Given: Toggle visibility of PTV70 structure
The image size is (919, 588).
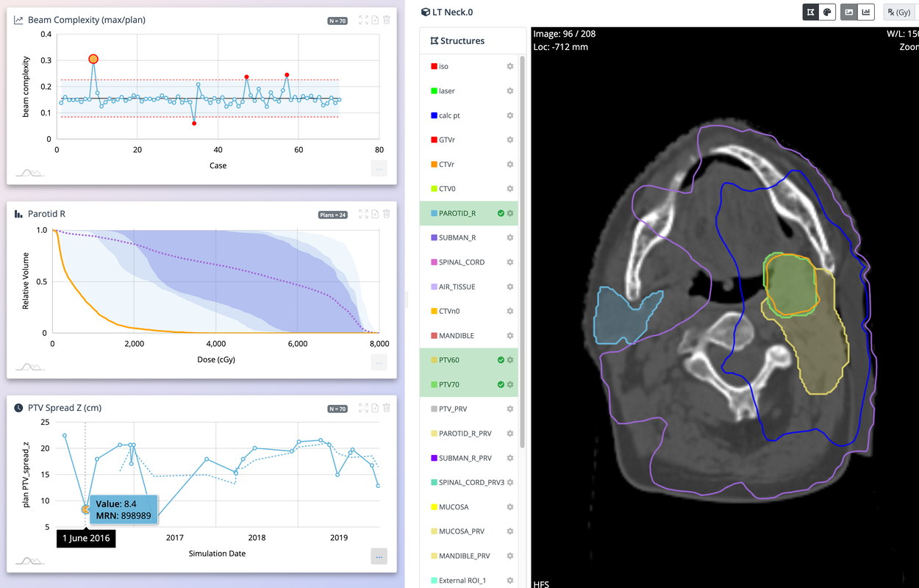Looking at the screenshot, I should [x=501, y=384].
